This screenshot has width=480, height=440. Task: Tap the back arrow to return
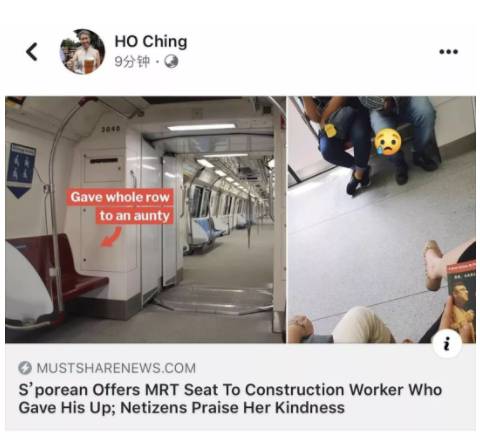[32, 52]
